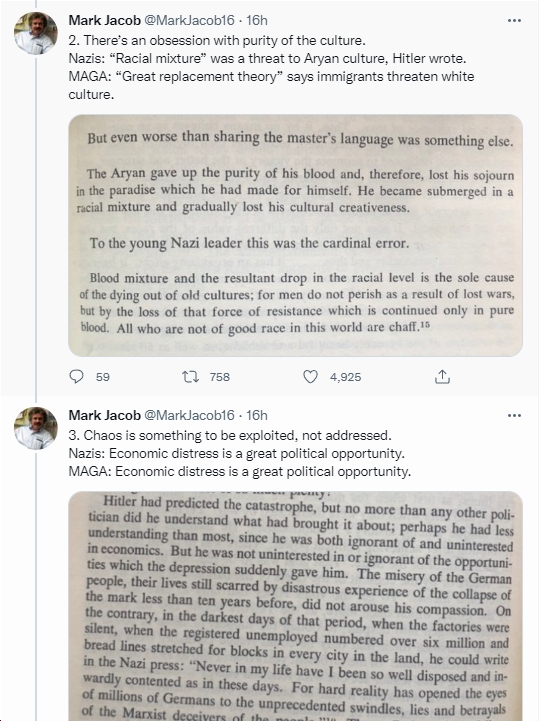Retweet the tweet with 758 retweets
552x721 pixels.
[x=190, y=377]
